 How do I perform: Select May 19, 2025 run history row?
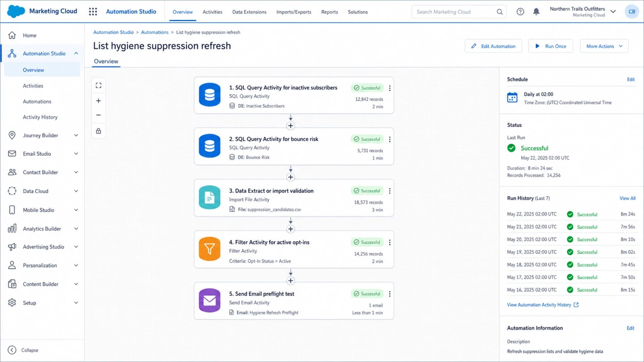point(571,252)
